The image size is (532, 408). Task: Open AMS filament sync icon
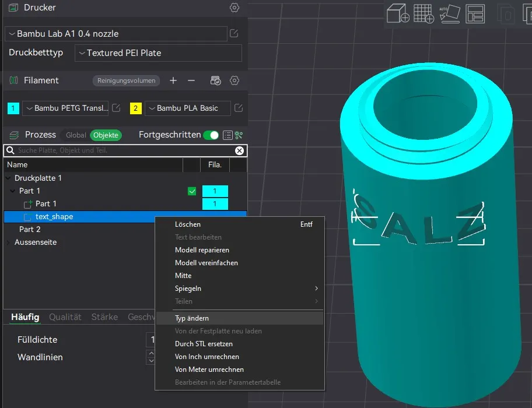click(x=216, y=80)
